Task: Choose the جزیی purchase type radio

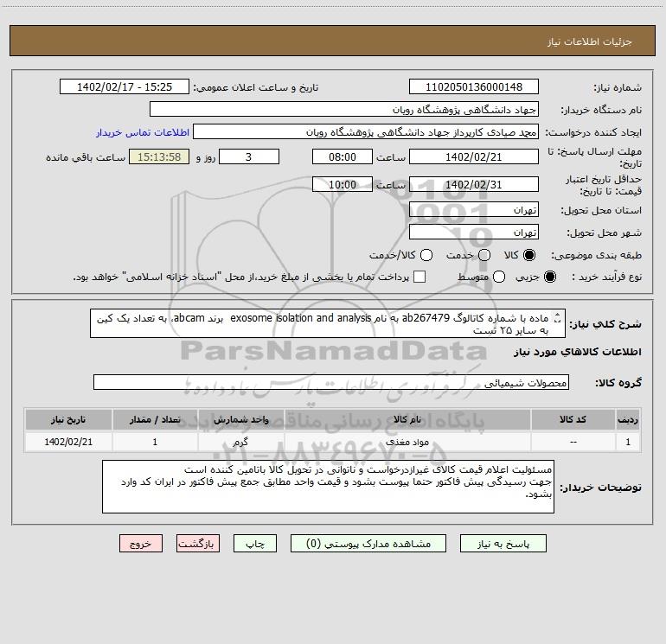Action: 549,277
